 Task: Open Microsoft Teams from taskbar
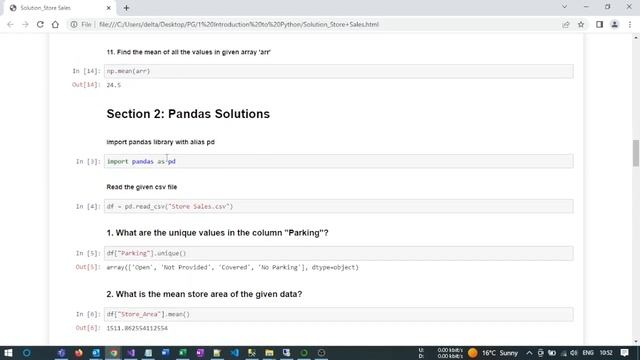tap(61, 353)
